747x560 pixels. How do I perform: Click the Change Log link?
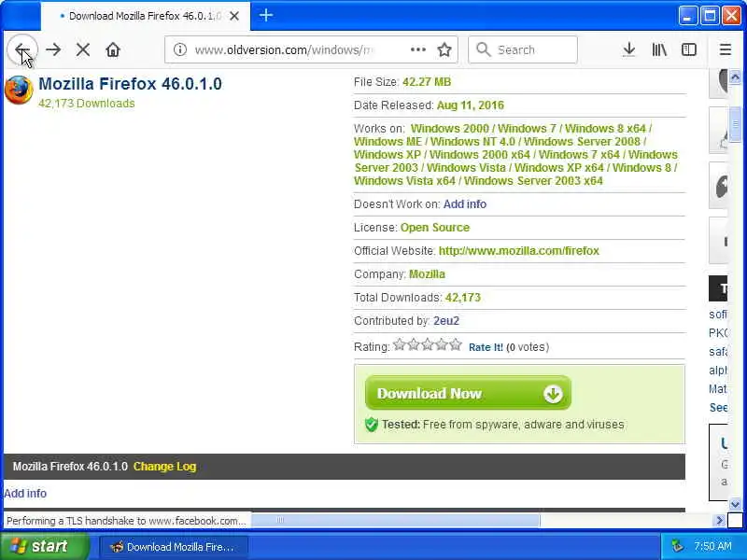pyautogui.click(x=165, y=467)
